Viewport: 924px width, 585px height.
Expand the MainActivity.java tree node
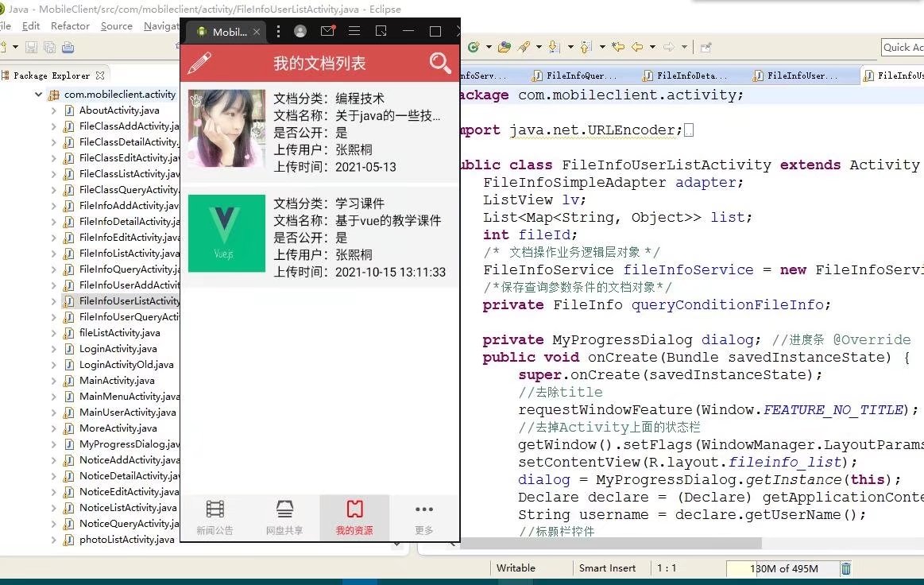pyautogui.click(x=53, y=381)
